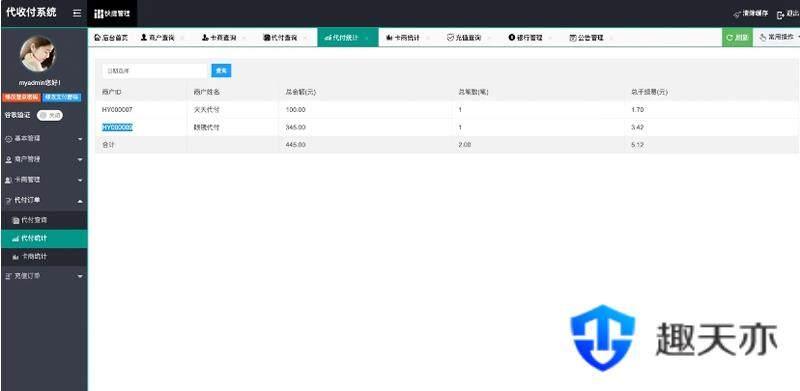The image size is (800, 391).
Task: Click the 5.12 total fee cell
Action: pyautogui.click(x=637, y=145)
